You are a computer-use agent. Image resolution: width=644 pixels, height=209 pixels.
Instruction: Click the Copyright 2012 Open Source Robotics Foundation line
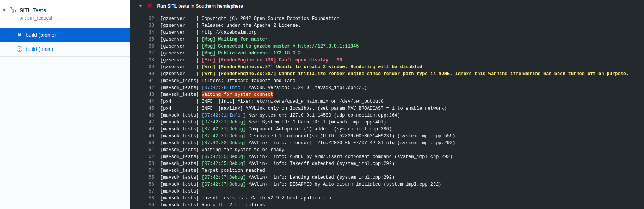coord(272,18)
